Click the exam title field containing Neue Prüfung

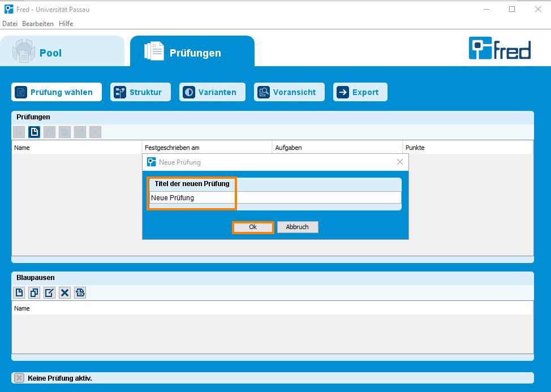pyautogui.click(x=275, y=197)
